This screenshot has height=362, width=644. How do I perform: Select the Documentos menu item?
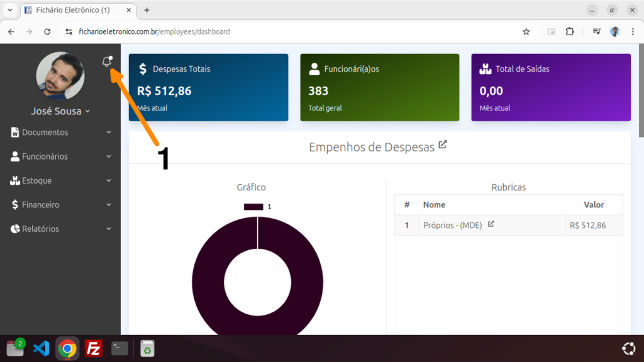point(60,132)
